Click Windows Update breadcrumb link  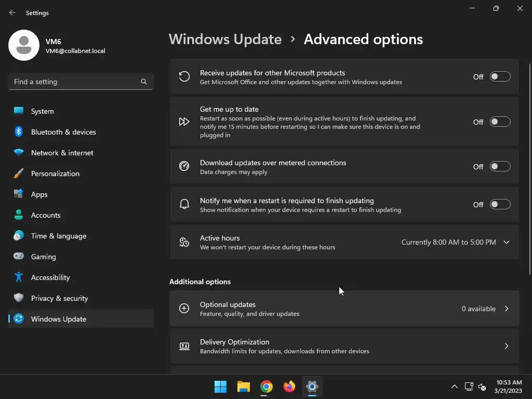point(225,39)
